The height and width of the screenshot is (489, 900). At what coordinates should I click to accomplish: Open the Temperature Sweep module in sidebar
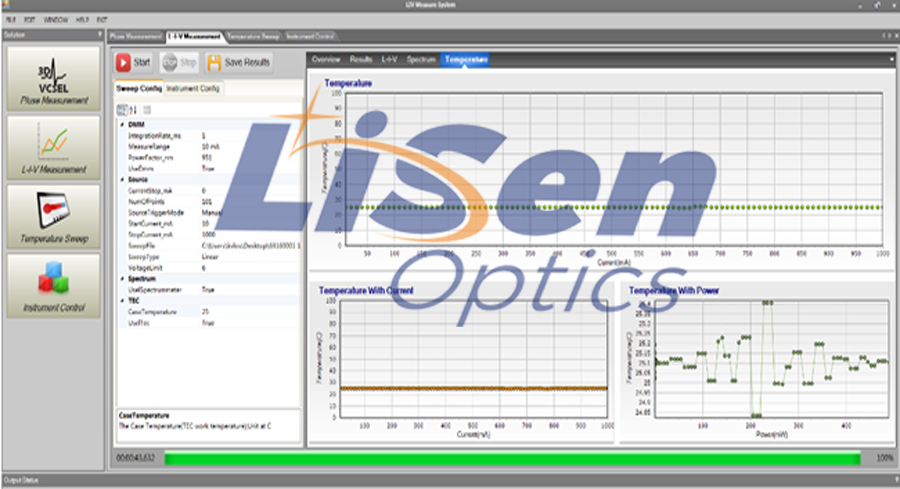click(x=54, y=216)
